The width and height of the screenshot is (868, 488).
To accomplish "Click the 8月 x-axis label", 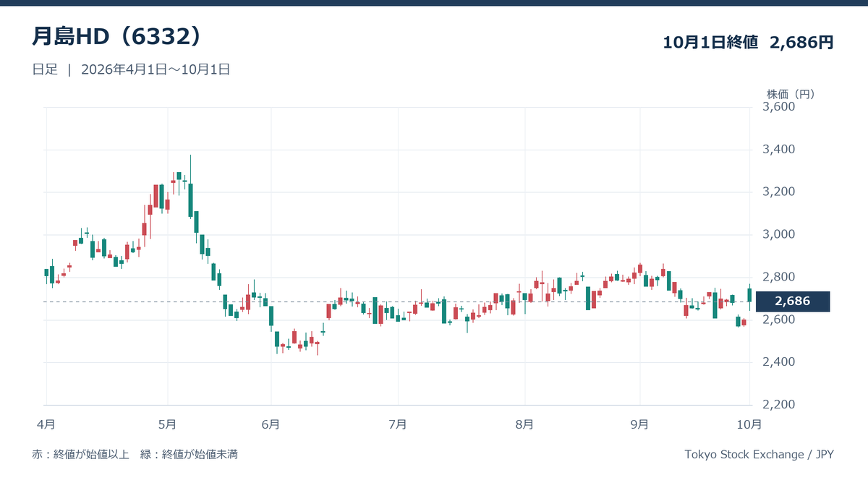I will click(x=525, y=424).
